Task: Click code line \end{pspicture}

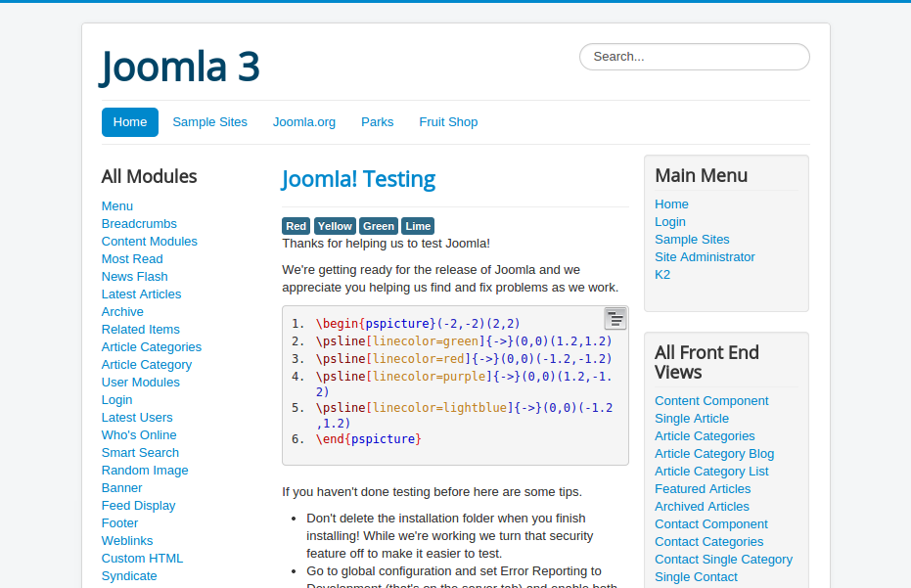Action: pyautogui.click(x=368, y=439)
